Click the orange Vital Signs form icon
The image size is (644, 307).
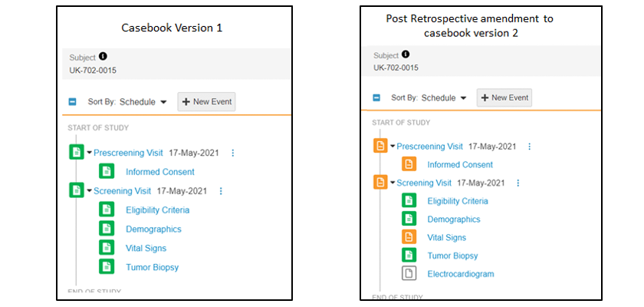point(409,237)
